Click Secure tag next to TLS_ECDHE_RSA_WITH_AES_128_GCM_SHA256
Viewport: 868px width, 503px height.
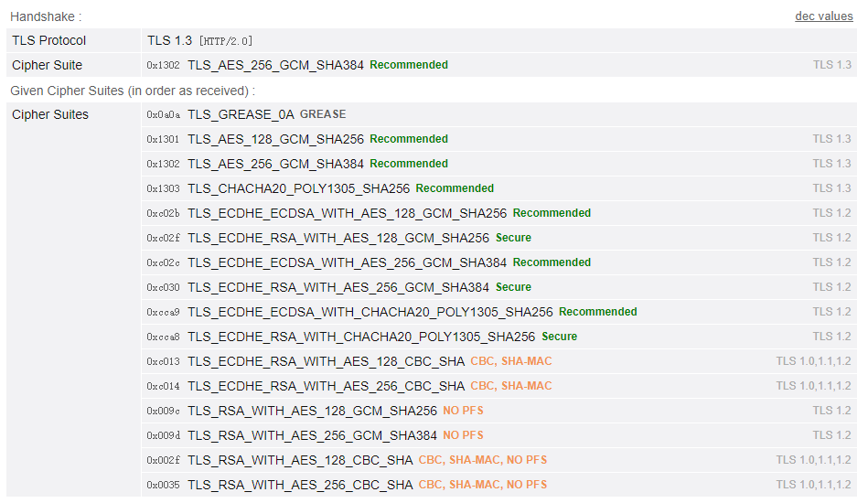(x=514, y=238)
